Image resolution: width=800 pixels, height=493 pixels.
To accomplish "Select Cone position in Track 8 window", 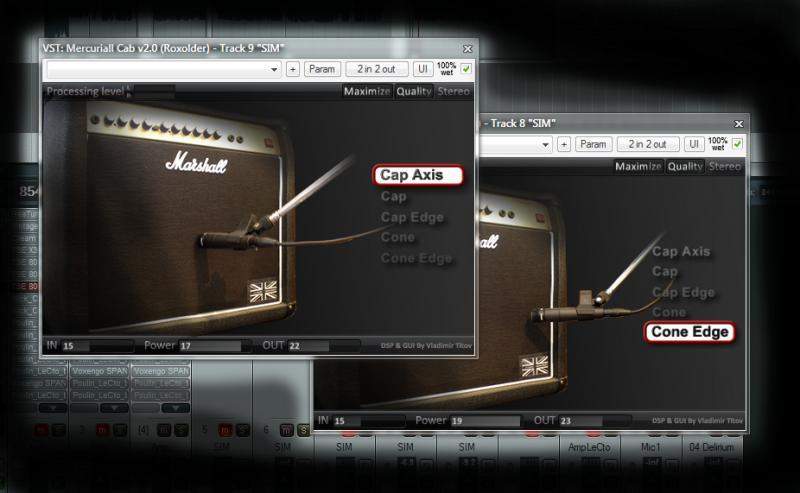I will [x=669, y=312].
